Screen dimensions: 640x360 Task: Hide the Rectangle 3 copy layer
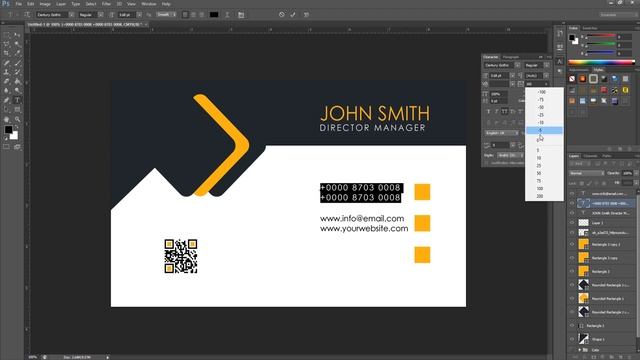pyautogui.click(x=572, y=258)
